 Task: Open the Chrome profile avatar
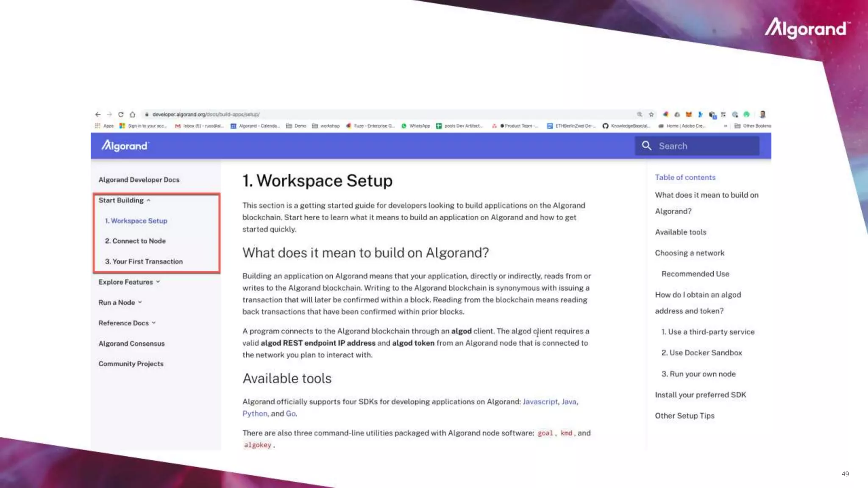[762, 114]
